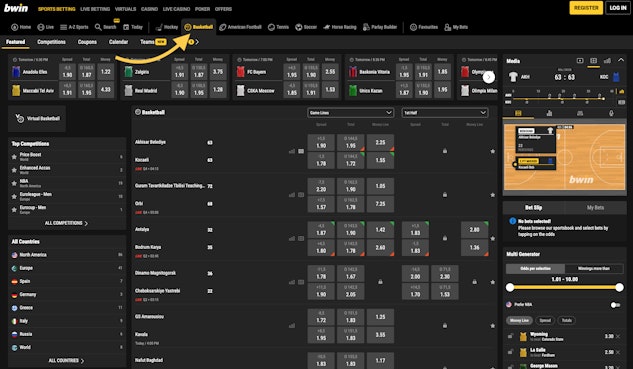Switch to the Coupons tab
Viewport: 633px width, 369px height.
[x=87, y=42]
